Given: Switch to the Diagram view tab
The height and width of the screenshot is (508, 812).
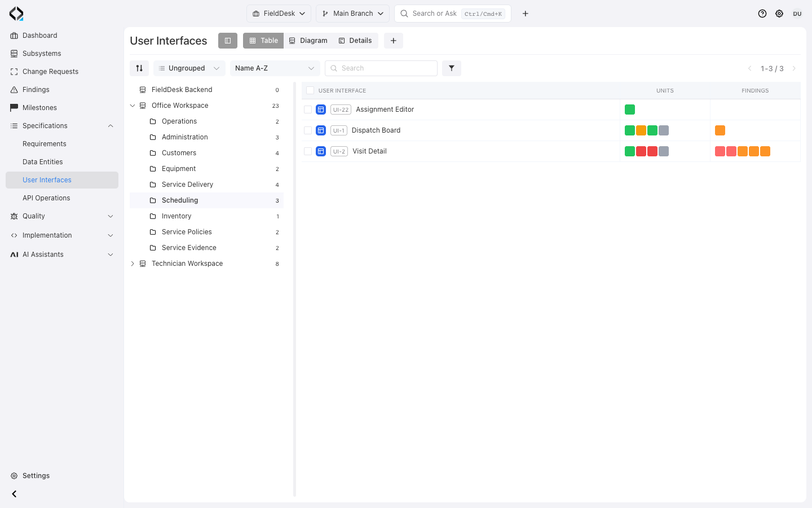Looking at the screenshot, I should tap(308, 41).
